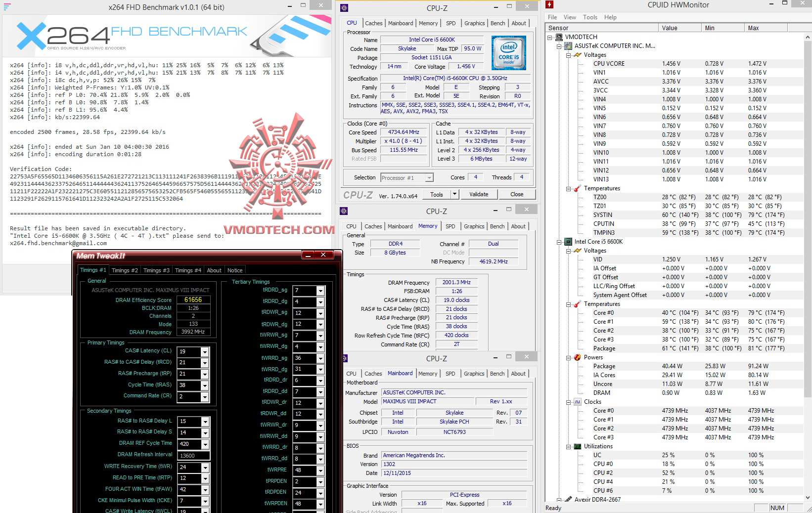Click the Specification text in CPU-Z
812x513 pixels.
click(455, 79)
